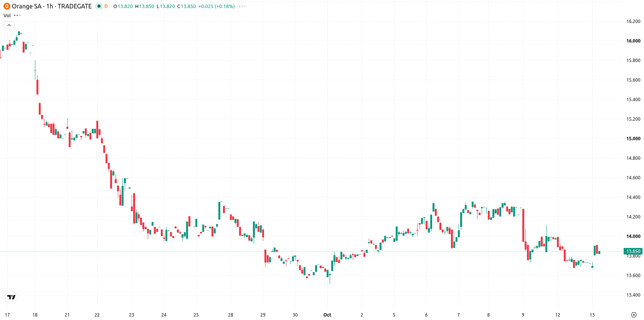Click the orange D delayed-data badge
The image size is (644, 320).
pyautogui.click(x=106, y=6)
